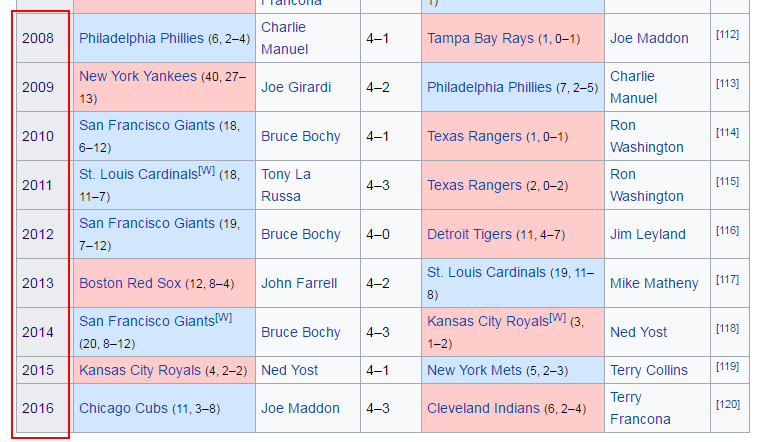Open Terry Collins' manager page
Screen dimensions: 757x442
(649, 370)
